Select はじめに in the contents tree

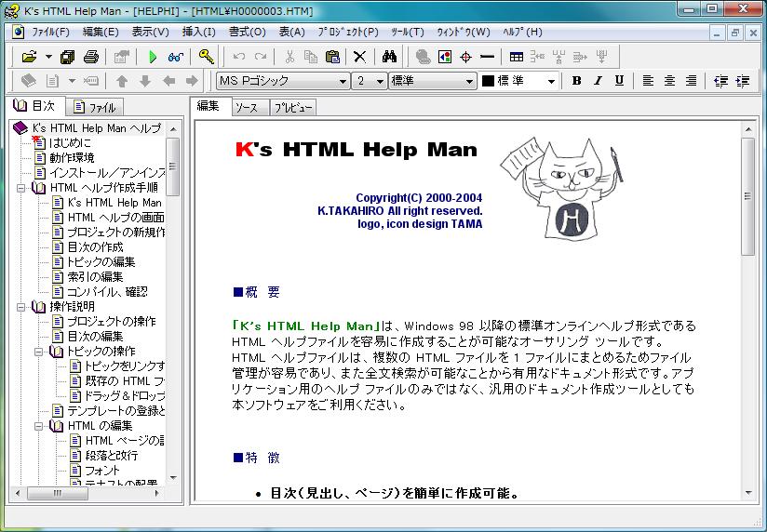(x=70, y=143)
